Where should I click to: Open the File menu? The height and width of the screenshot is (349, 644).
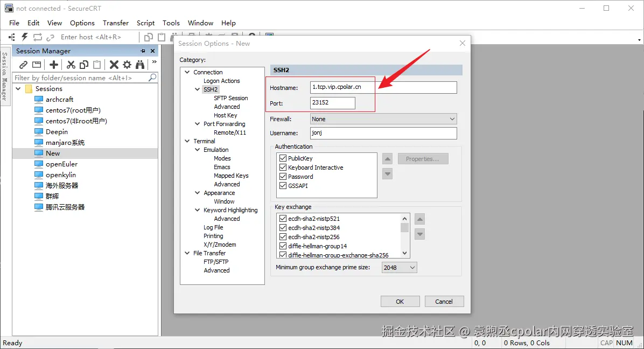click(15, 23)
